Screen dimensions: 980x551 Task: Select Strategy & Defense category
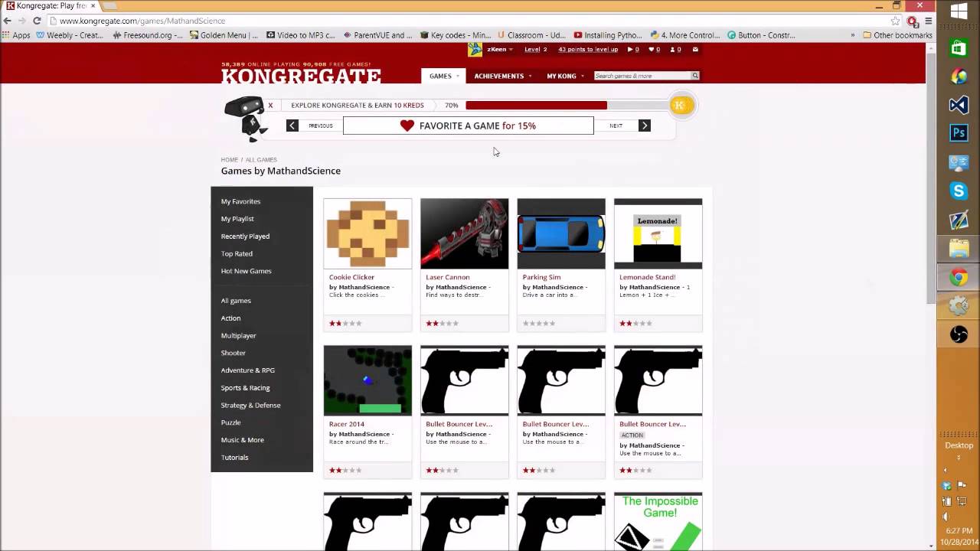point(250,405)
